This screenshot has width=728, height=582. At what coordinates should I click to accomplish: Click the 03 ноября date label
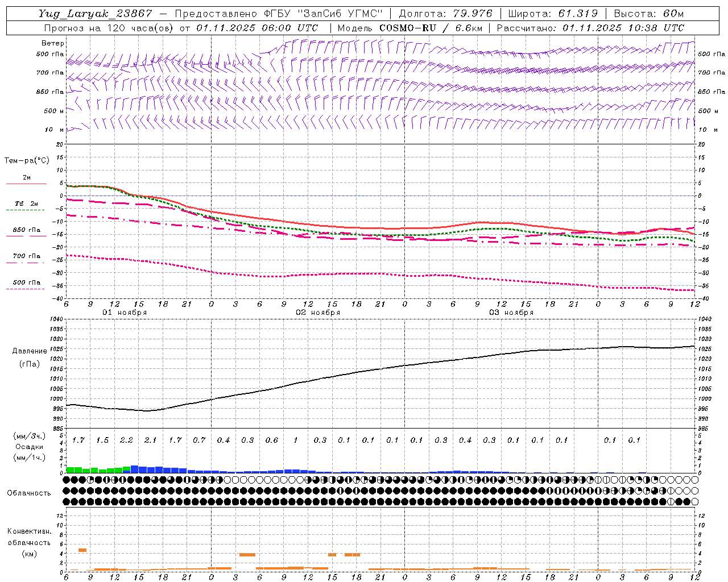pos(511,313)
